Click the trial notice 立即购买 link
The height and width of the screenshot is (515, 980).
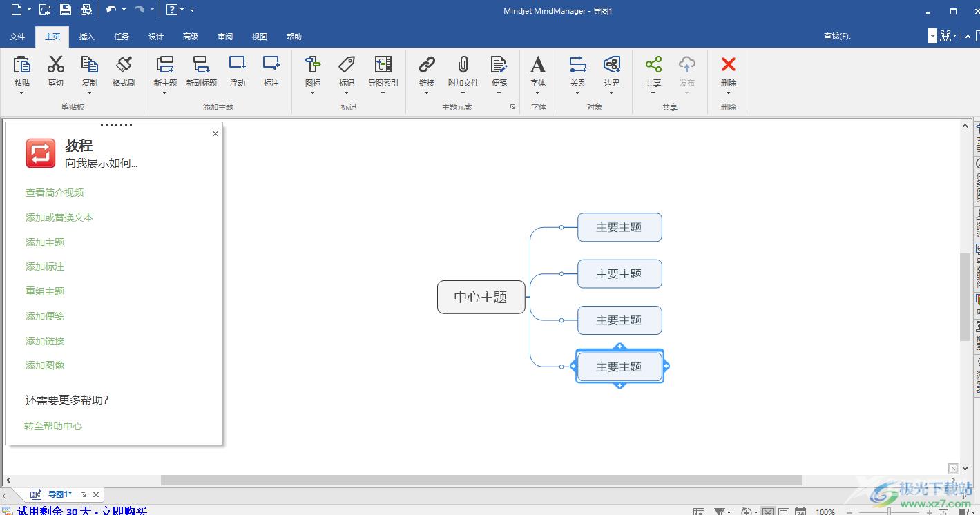[x=124, y=511]
